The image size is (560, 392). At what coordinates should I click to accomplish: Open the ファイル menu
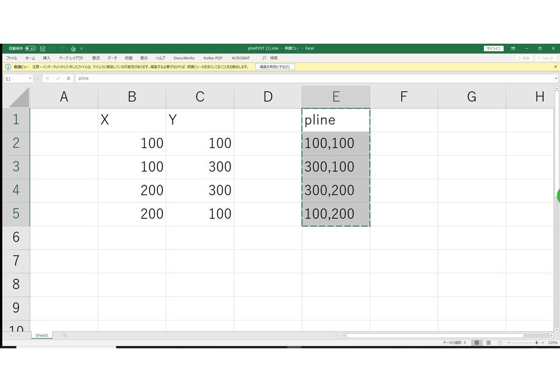pyautogui.click(x=12, y=58)
